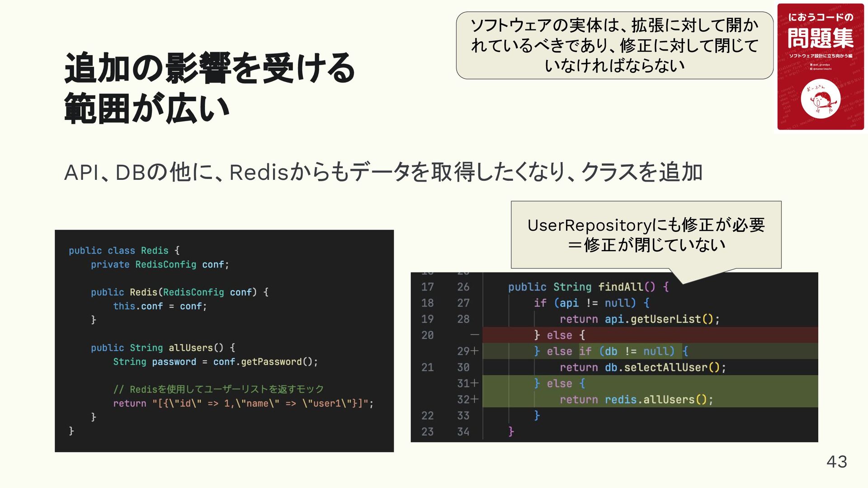Click the plus marker on added line 29
The width and height of the screenshot is (868, 488).
coord(474,351)
